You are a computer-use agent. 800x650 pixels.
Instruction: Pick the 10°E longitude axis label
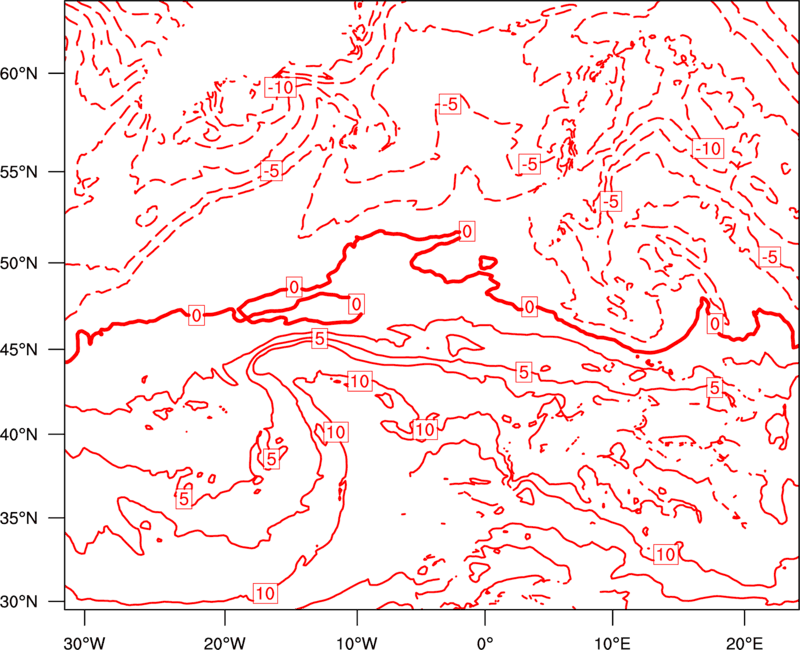tap(612, 642)
